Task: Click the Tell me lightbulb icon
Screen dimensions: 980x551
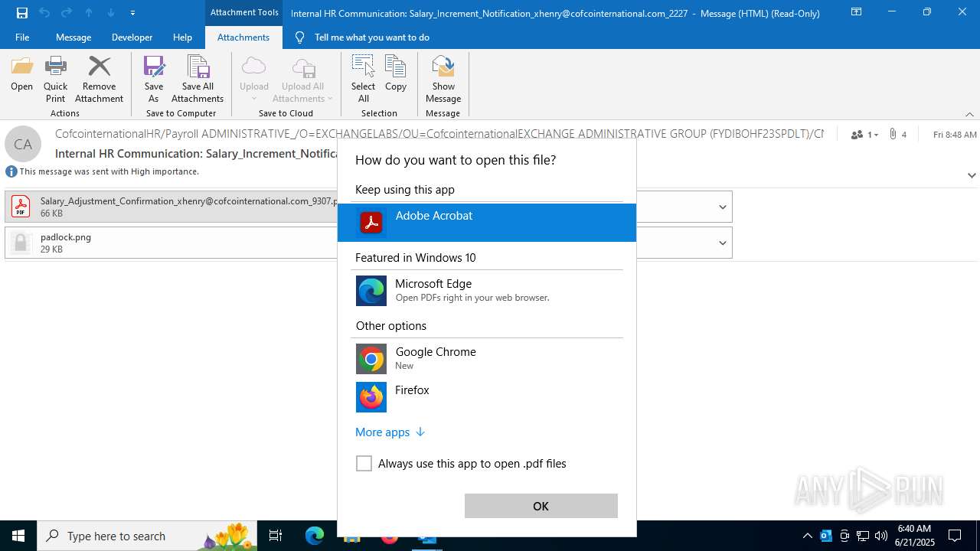Action: pos(299,37)
